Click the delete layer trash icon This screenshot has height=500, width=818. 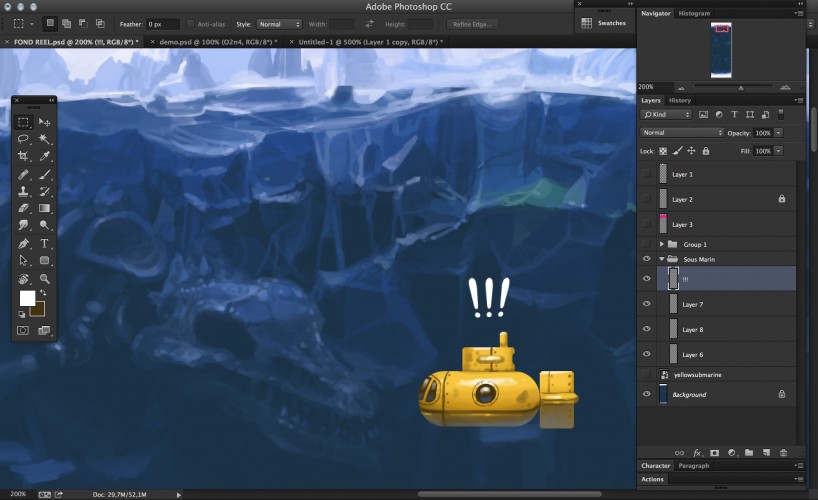tap(783, 453)
